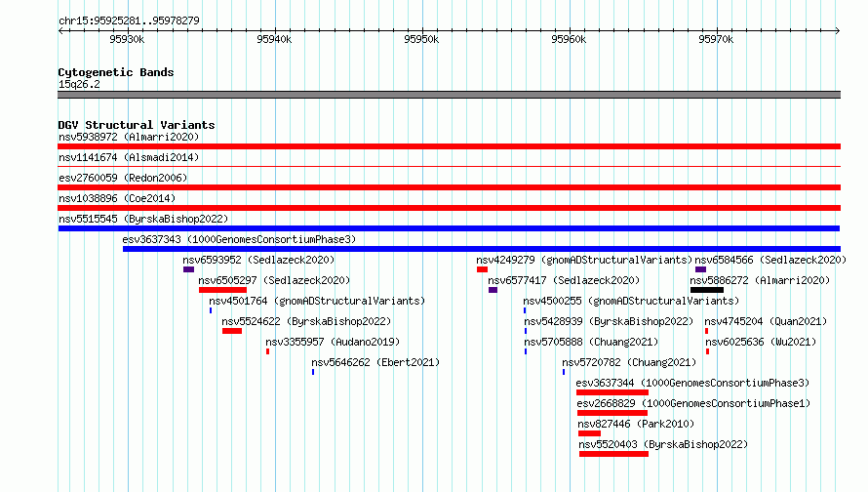Click the red bar under nsv5938972

449,146
